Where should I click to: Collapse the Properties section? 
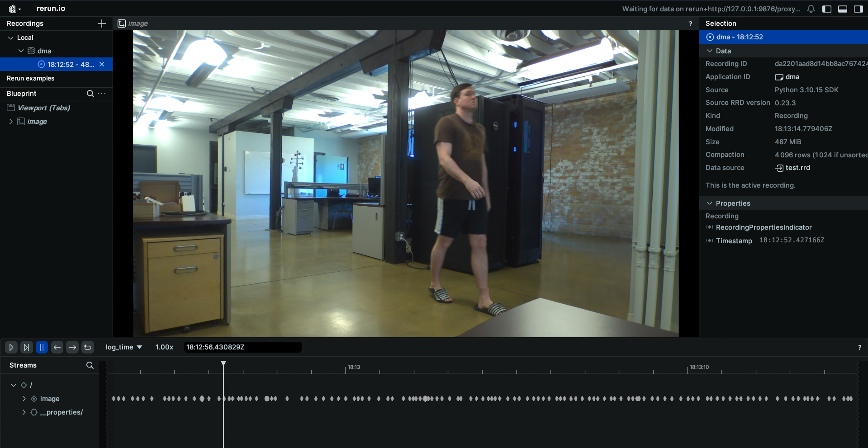tap(710, 203)
